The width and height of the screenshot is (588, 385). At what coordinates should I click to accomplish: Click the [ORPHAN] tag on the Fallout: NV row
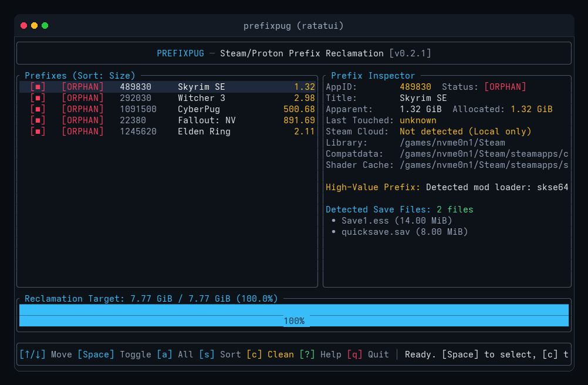click(83, 120)
